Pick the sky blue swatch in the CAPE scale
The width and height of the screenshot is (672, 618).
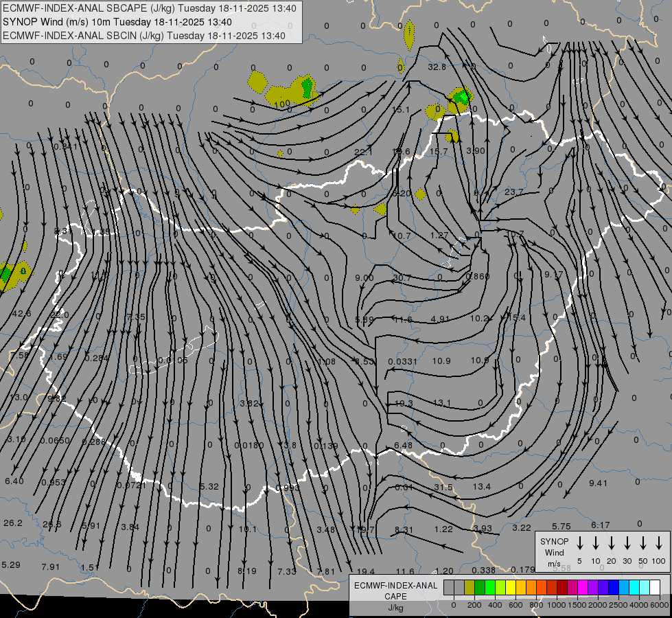[624, 587]
